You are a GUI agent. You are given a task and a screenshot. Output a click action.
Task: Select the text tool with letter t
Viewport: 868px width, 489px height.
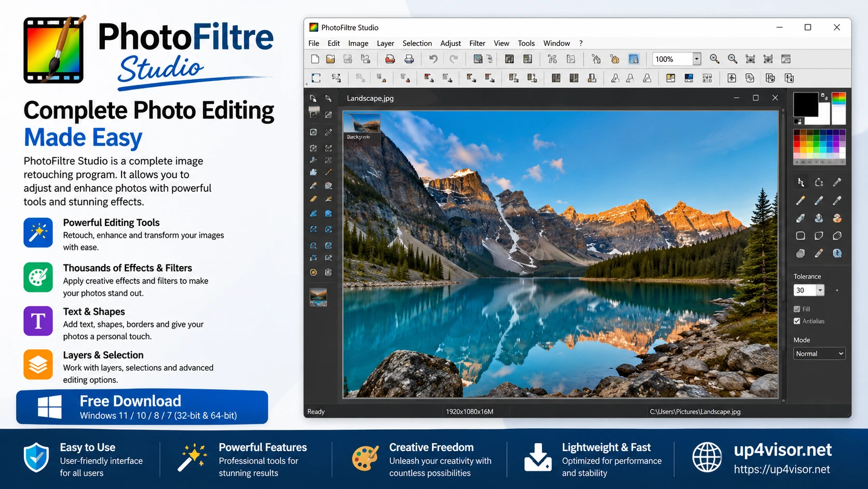pyautogui.click(x=837, y=254)
